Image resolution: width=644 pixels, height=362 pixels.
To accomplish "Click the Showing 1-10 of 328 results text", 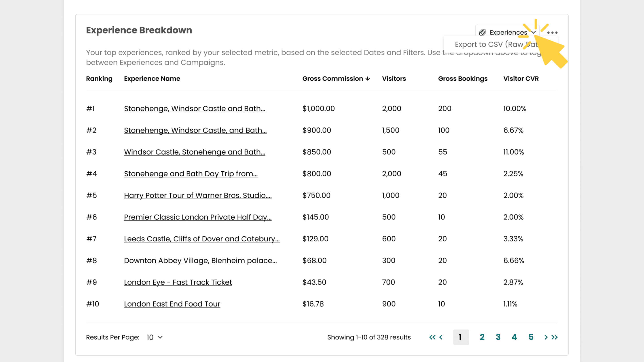I will coord(369,337).
